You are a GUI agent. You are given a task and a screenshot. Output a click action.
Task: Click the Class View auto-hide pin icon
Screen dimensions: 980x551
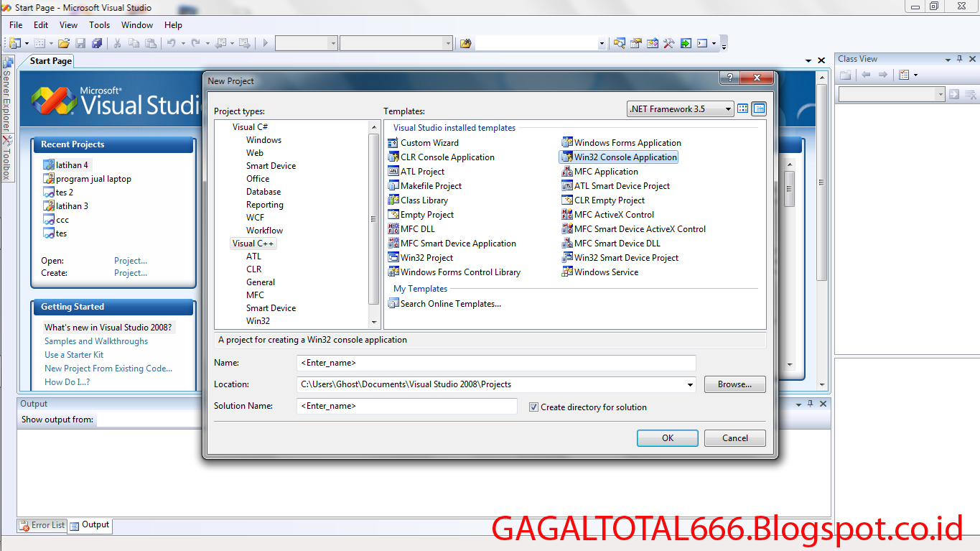click(958, 59)
